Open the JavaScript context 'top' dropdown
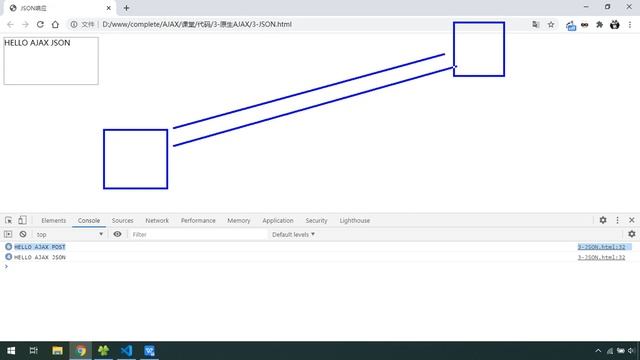This screenshot has width=640, height=360. click(x=69, y=234)
